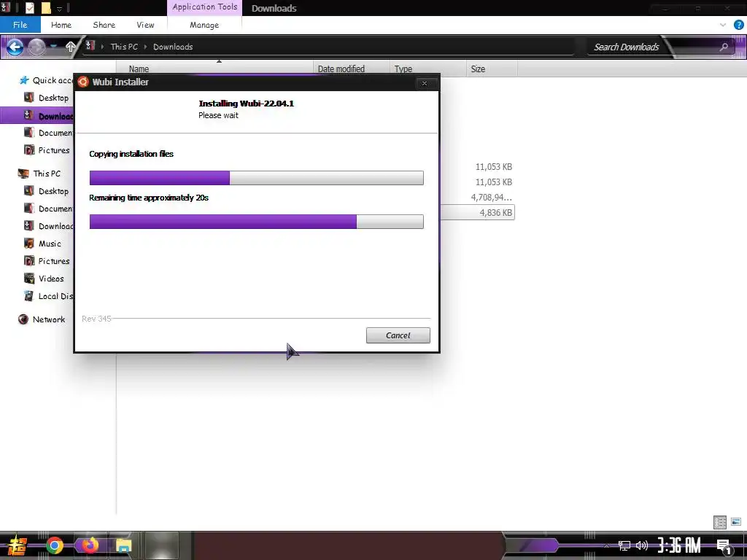Screen dimensions: 747x560
Task: Click the Ubuntu logo in Wubi Installer title bar
Action: click(x=83, y=82)
